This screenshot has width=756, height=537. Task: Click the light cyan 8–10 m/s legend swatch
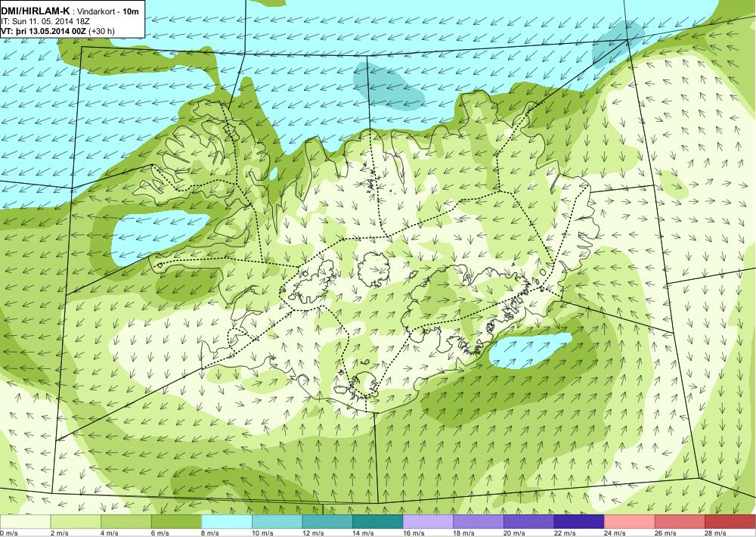(x=227, y=522)
